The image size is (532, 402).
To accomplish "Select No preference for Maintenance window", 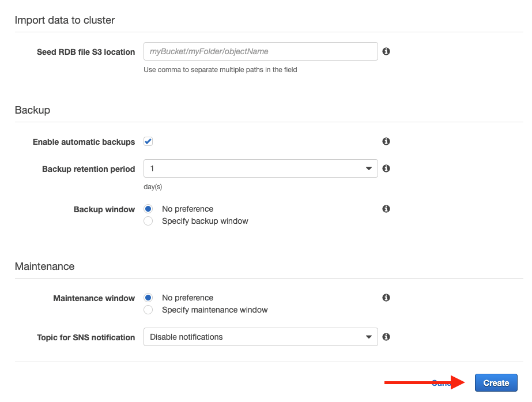I will (x=148, y=298).
